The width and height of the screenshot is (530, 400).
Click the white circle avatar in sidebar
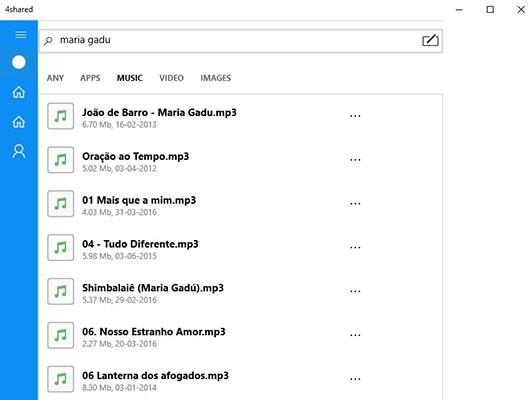[x=19, y=62]
